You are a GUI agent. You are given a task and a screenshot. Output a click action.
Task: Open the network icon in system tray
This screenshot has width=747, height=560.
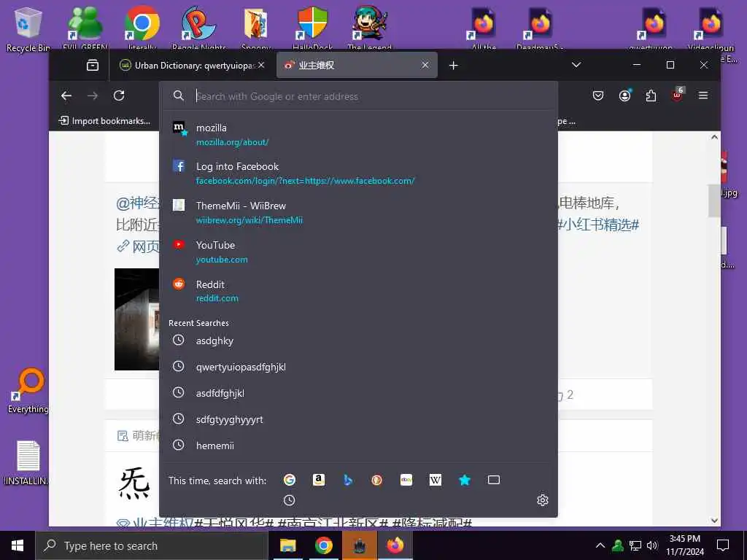[x=635, y=545]
